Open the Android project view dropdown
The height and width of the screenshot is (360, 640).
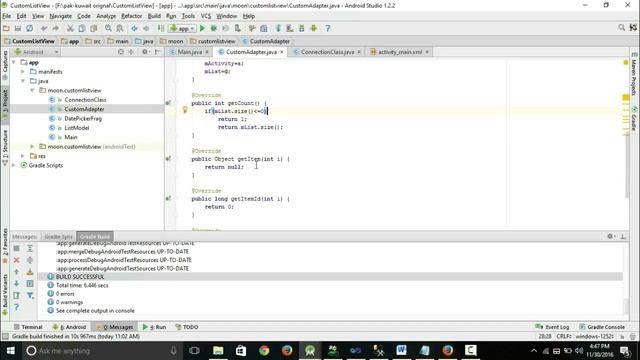click(x=37, y=52)
